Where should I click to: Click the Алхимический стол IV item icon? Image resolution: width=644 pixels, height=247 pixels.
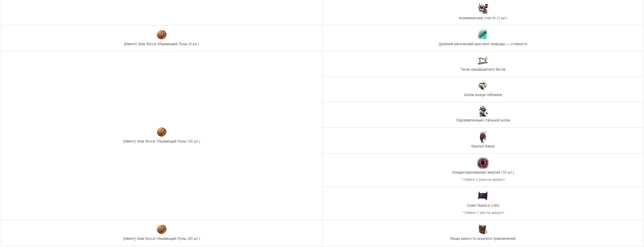tap(483, 9)
